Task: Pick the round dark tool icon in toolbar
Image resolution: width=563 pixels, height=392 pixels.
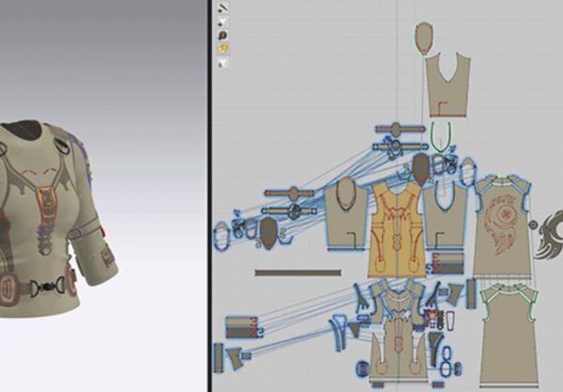Action: [224, 35]
